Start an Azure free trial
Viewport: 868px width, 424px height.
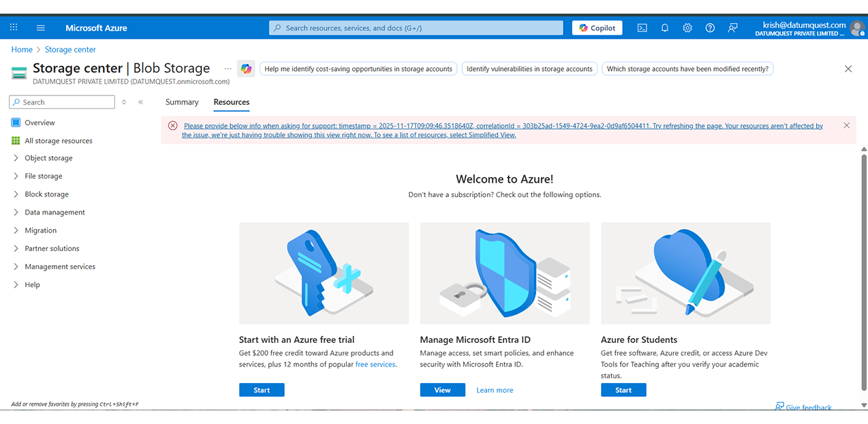pyautogui.click(x=262, y=389)
